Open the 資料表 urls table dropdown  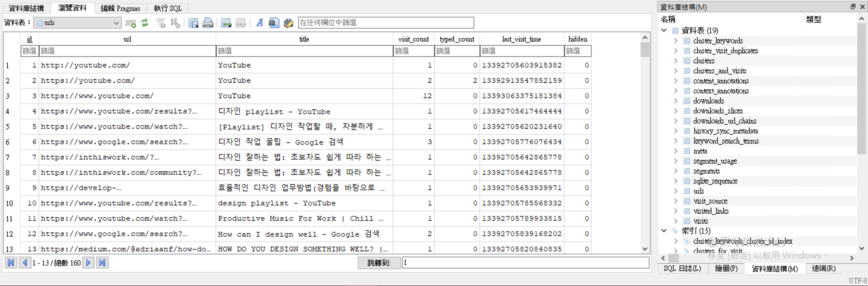pyautogui.click(x=77, y=23)
